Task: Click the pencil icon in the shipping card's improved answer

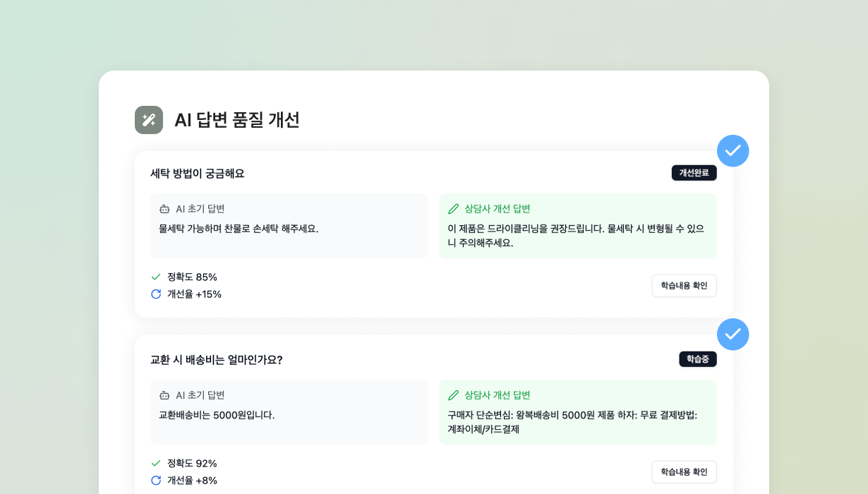Action: (x=452, y=395)
